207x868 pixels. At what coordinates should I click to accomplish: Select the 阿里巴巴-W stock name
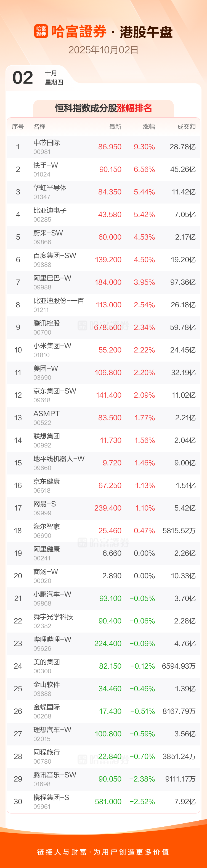52,278
